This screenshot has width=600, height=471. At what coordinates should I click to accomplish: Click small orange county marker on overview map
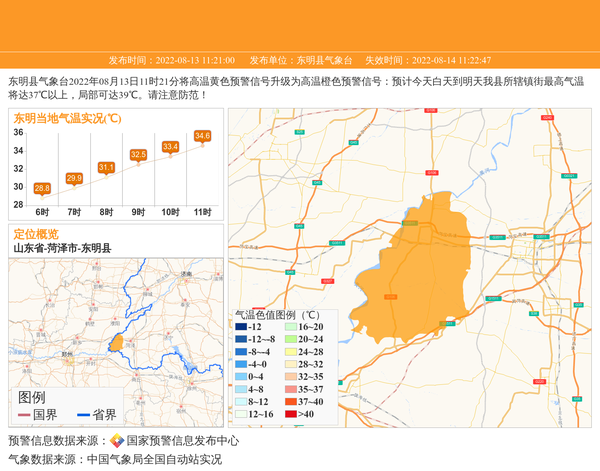tap(117, 342)
